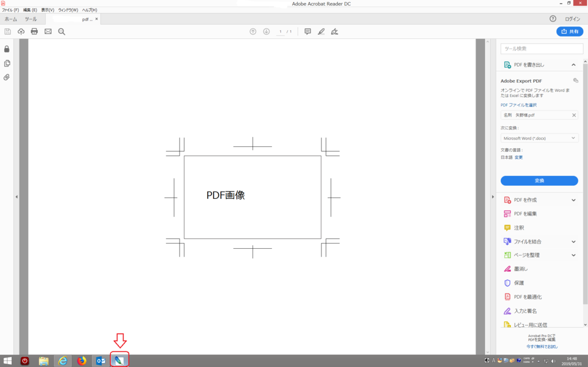Click in the ツール検索 search field

542,49
